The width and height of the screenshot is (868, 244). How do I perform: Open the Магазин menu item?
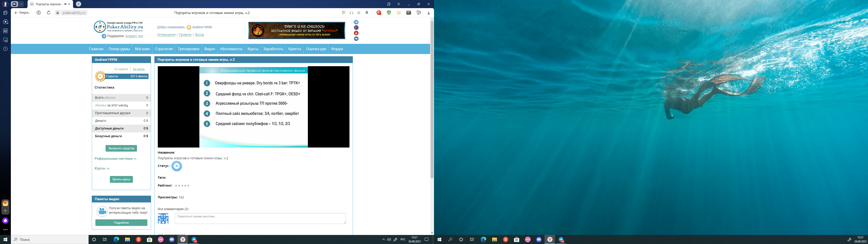(x=143, y=49)
